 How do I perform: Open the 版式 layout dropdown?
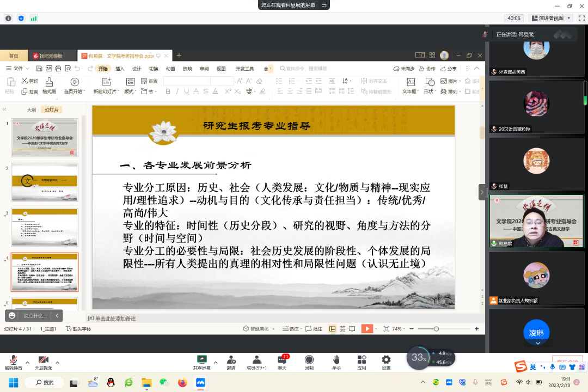(130, 86)
